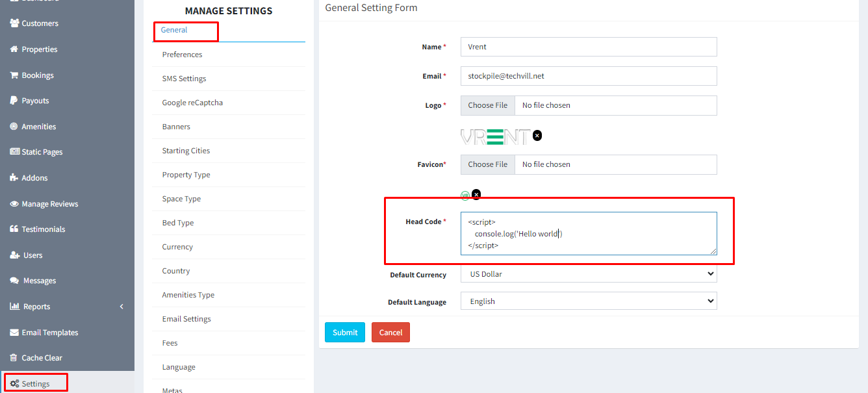Click the Bookings cart icon
The height and width of the screenshot is (393, 868).
tap(14, 75)
